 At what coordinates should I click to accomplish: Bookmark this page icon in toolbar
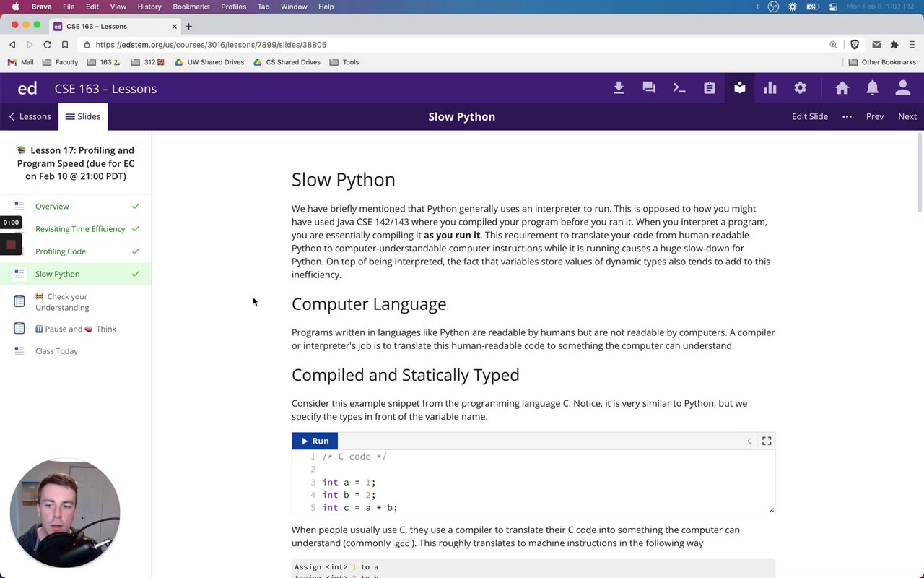tap(65, 45)
